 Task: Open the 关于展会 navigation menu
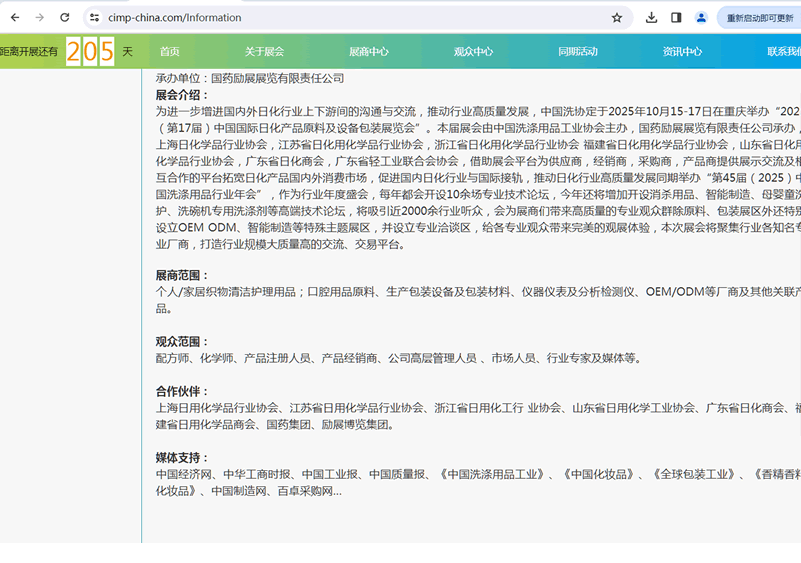tap(264, 52)
